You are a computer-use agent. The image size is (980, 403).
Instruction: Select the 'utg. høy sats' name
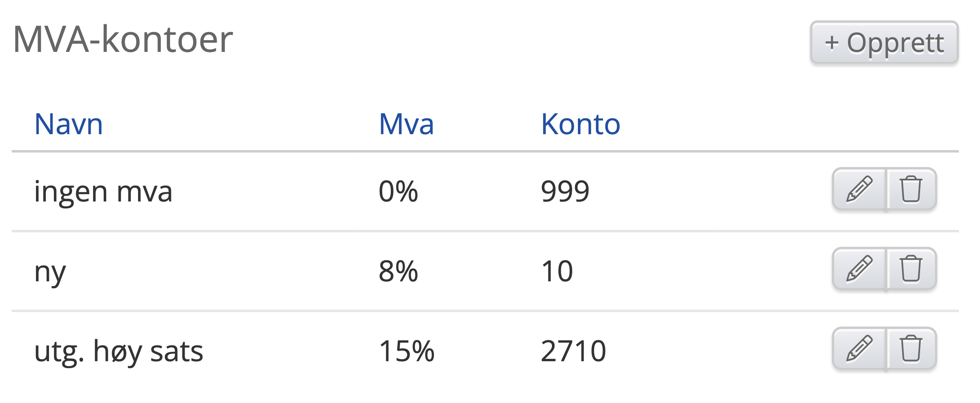coord(119,351)
